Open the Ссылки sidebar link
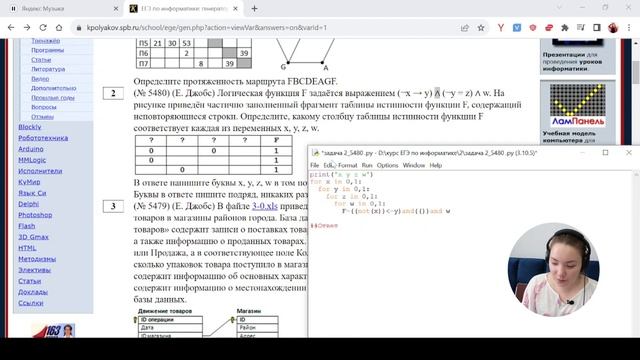Viewport: 640px width, 360px height. [31, 303]
